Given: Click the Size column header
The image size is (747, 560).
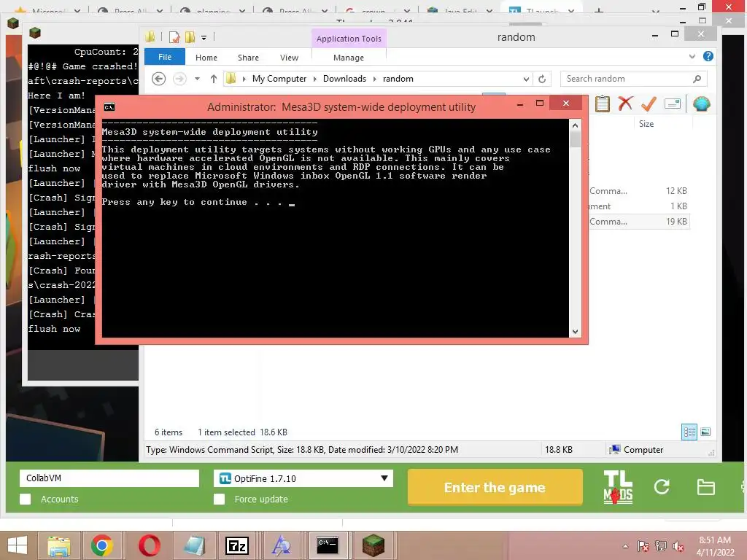Looking at the screenshot, I should [646, 124].
